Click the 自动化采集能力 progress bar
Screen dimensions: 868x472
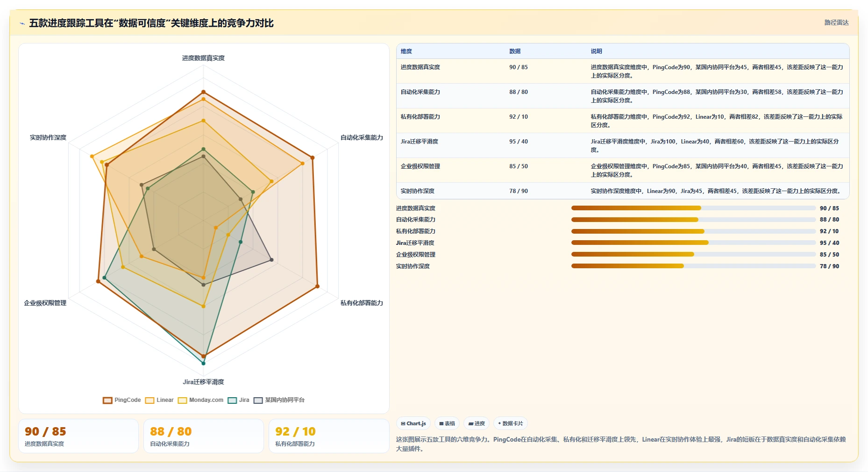(x=693, y=220)
